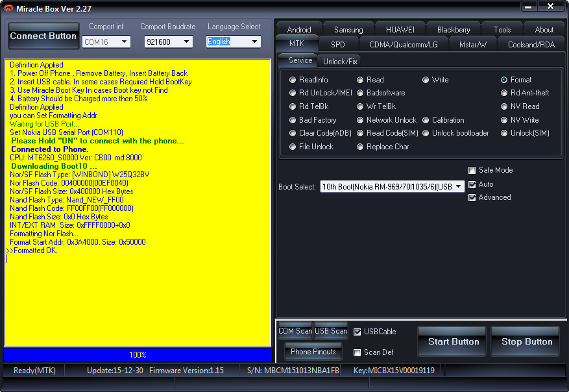569x392 pixels.
Task: Open the Mstar/W tab
Action: tap(472, 45)
